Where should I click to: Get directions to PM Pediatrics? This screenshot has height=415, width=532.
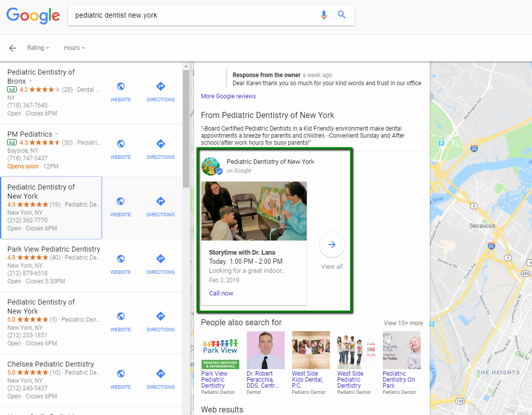(x=161, y=149)
